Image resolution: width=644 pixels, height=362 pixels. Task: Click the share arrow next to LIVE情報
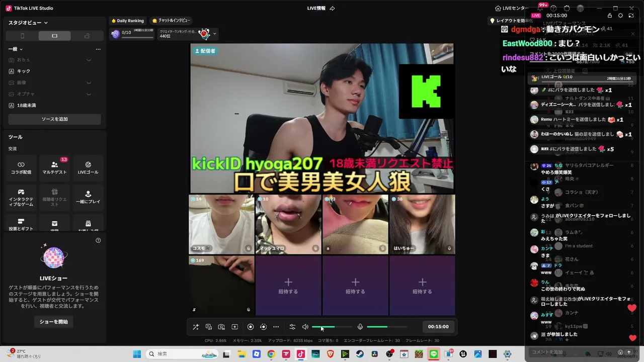point(332,8)
